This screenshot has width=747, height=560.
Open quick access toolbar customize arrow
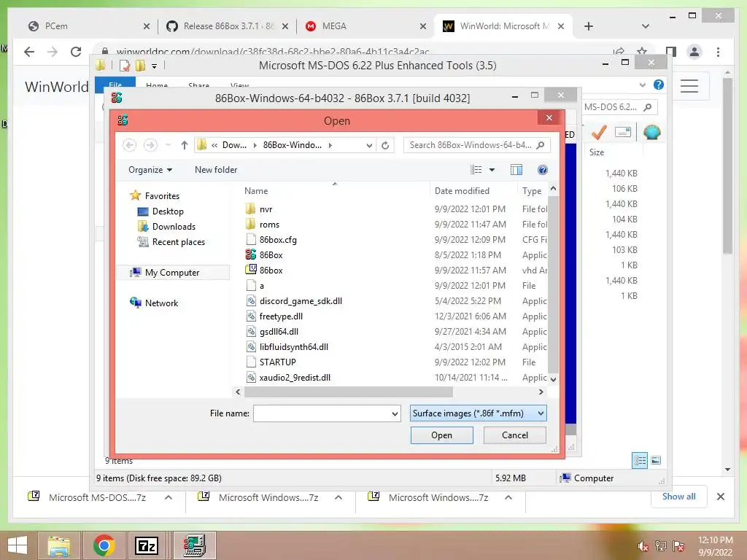coord(155,66)
